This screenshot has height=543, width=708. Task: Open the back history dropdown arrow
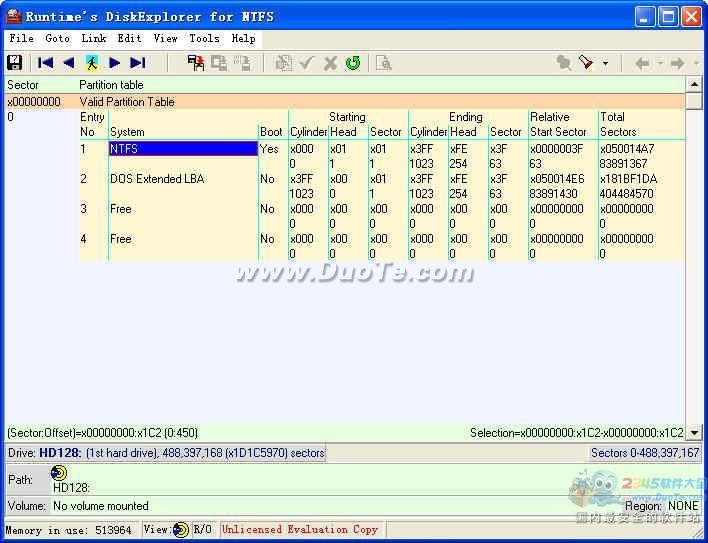pyautogui.click(x=660, y=64)
